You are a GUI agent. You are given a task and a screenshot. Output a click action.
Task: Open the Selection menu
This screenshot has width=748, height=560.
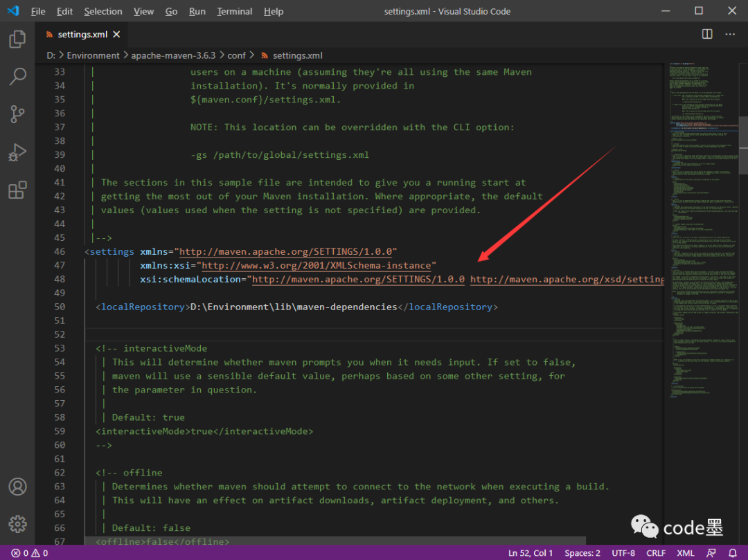click(x=103, y=11)
